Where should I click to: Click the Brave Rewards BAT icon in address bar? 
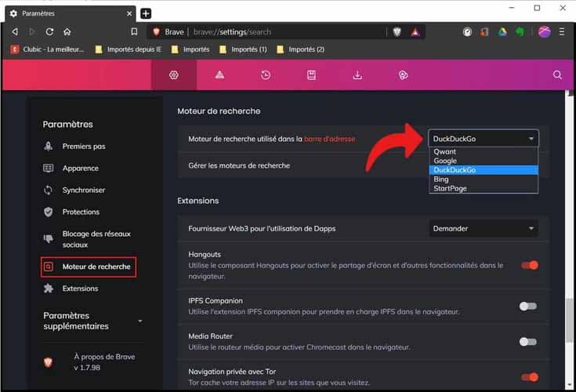[x=415, y=32]
